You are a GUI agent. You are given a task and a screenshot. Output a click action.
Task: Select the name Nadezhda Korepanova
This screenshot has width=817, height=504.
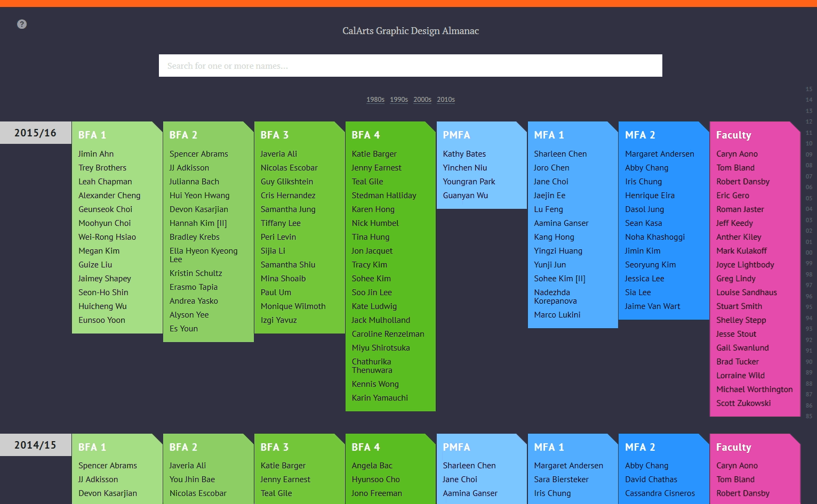(556, 297)
